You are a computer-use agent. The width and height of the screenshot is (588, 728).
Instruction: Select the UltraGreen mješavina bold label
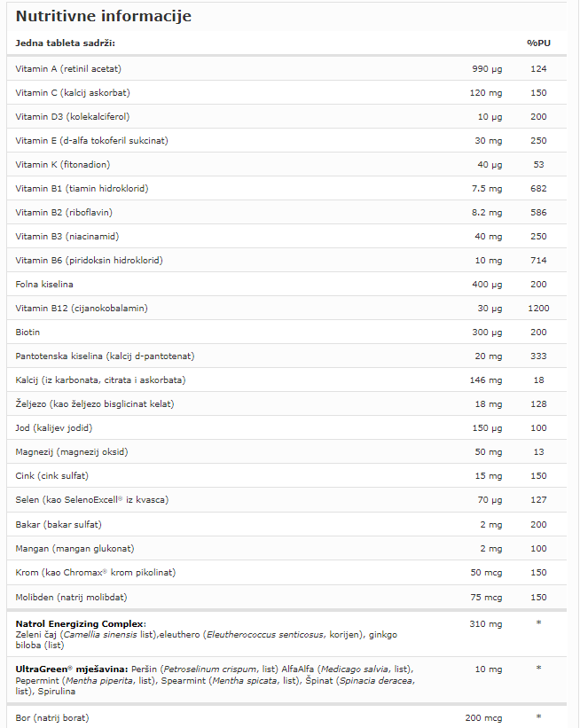72,669
